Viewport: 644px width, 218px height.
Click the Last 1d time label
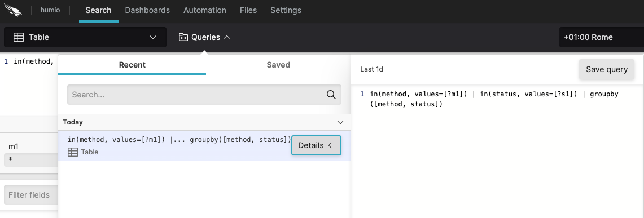tap(372, 70)
